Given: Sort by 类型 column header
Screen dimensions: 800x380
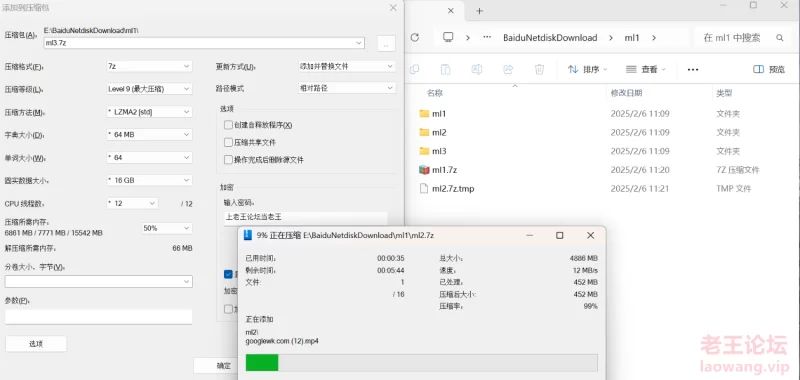Looking at the screenshot, I should coord(724,93).
